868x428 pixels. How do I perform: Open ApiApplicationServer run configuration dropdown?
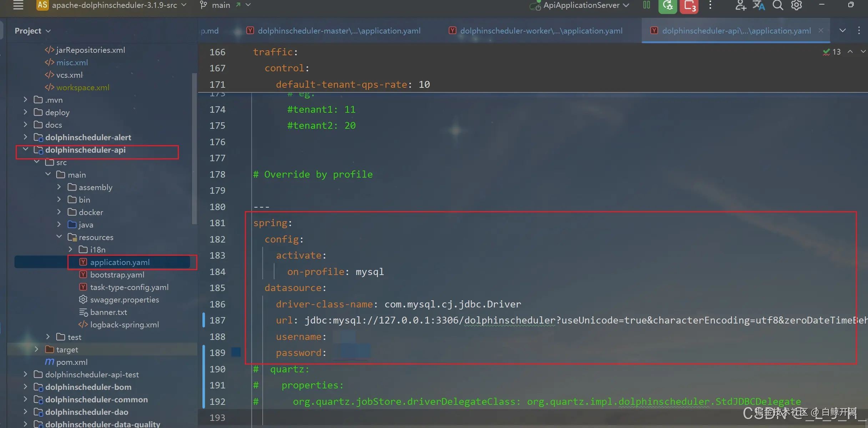[x=585, y=5]
